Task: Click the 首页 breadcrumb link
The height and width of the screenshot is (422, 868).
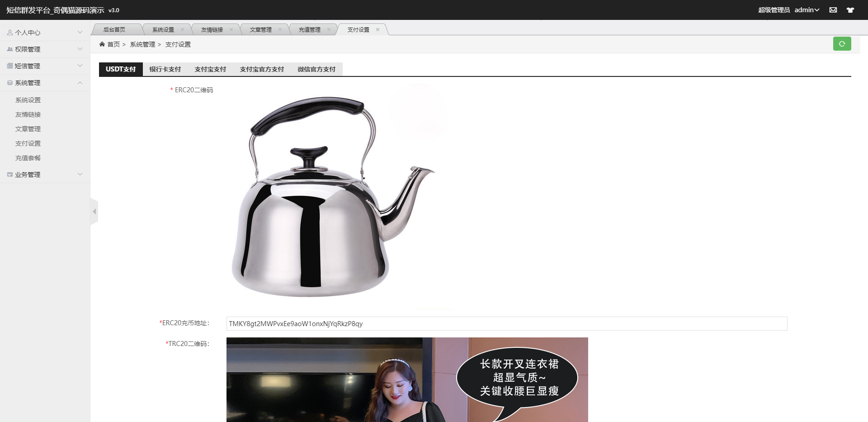Action: point(113,44)
